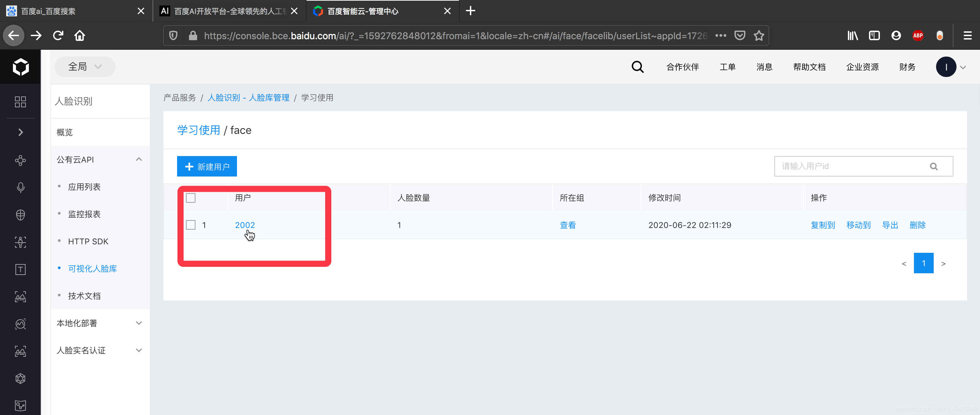This screenshot has height=415, width=980.
Task: Click 复制到 for user 2002
Action: 823,225
